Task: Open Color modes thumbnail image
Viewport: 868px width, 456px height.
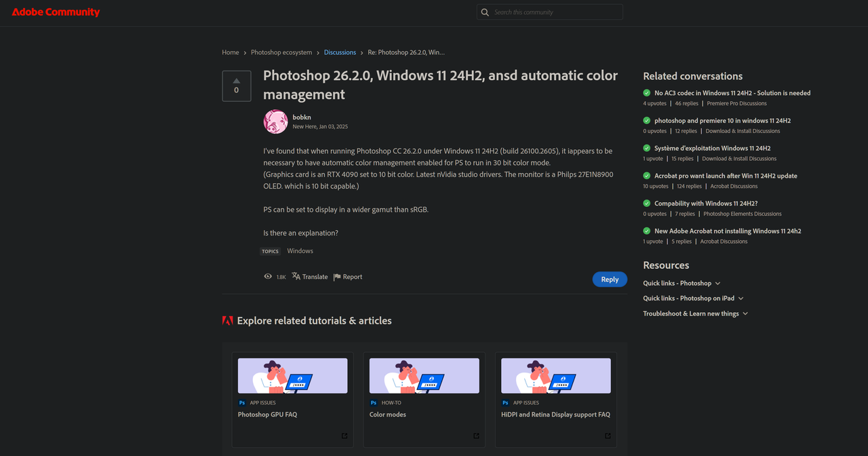Action: (x=424, y=376)
